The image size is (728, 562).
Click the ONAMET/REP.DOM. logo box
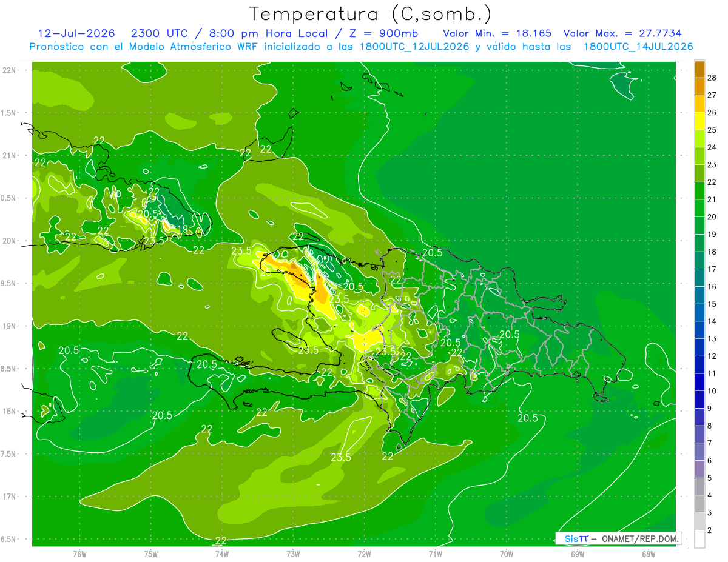(x=619, y=538)
